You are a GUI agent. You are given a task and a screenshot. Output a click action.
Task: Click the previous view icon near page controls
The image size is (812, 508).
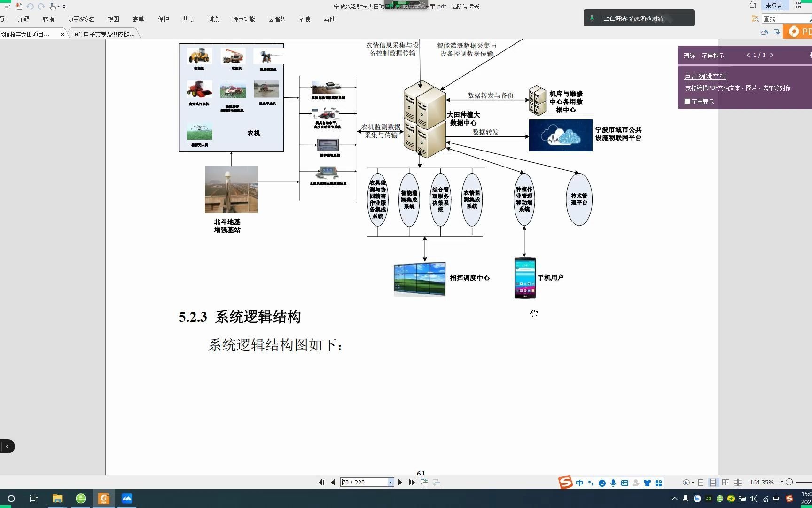click(x=424, y=482)
